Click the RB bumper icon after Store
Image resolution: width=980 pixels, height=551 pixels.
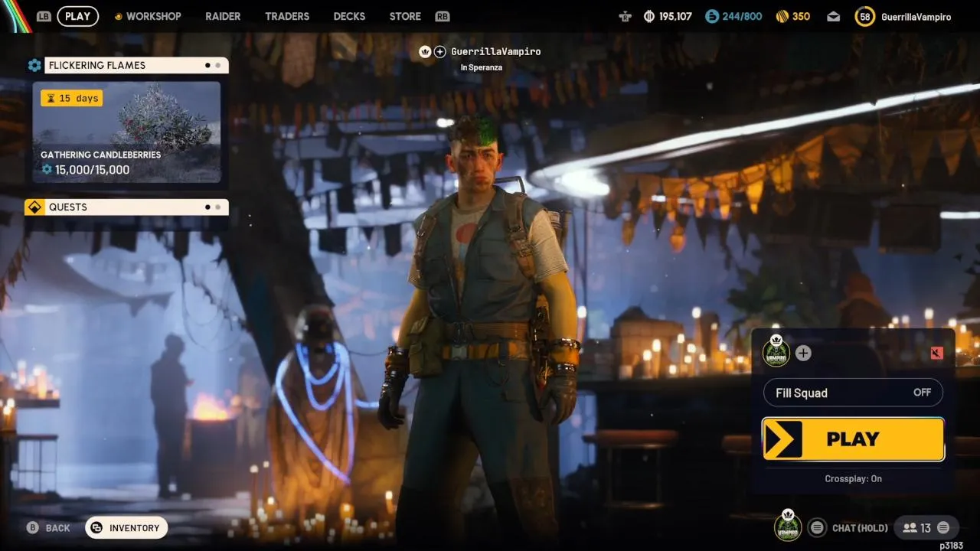[x=443, y=16]
